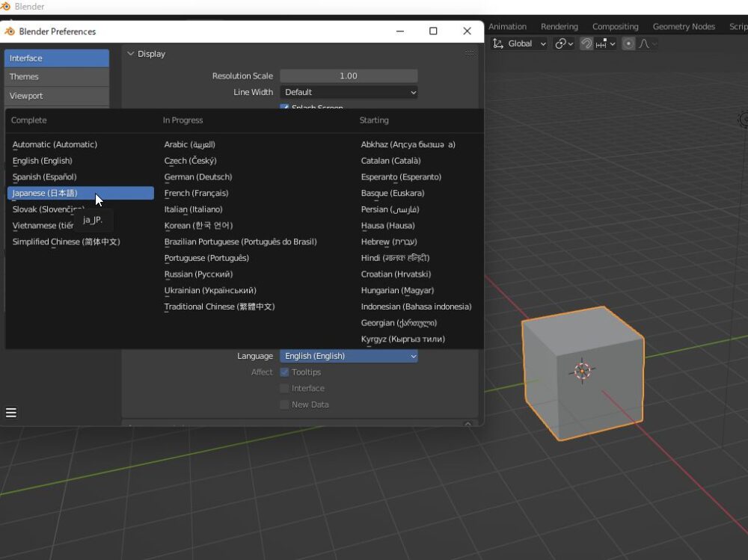Viewport: 748px width, 560px height.
Task: Open the Rendering workspace tab
Action: (x=559, y=27)
